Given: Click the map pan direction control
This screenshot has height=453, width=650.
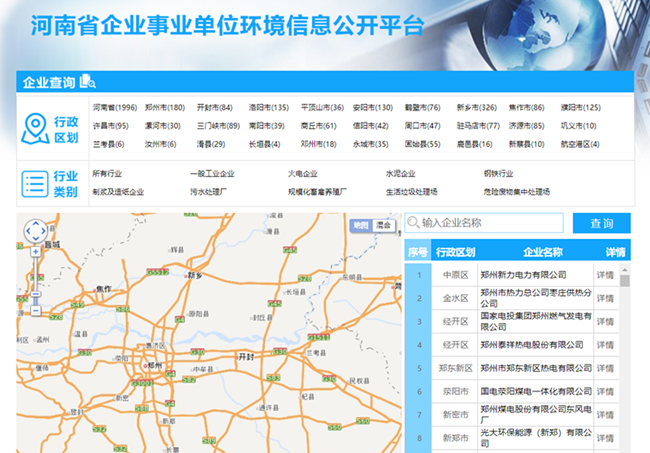Looking at the screenshot, I should point(35,232).
